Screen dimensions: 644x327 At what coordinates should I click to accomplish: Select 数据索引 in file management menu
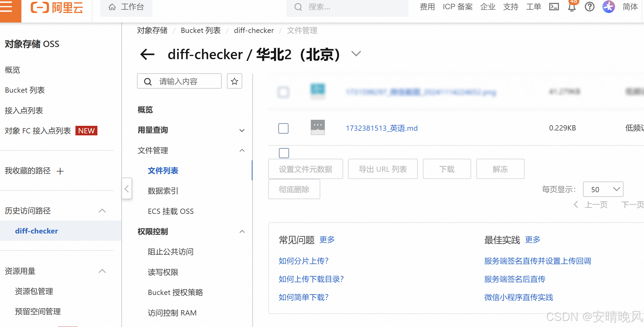click(163, 191)
